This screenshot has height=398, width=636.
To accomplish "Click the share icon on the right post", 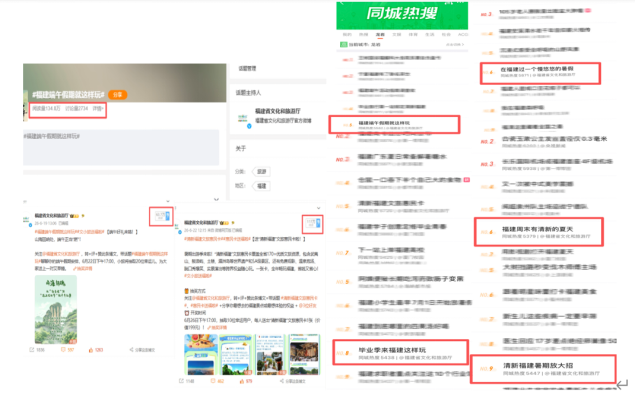I will 281,381.
